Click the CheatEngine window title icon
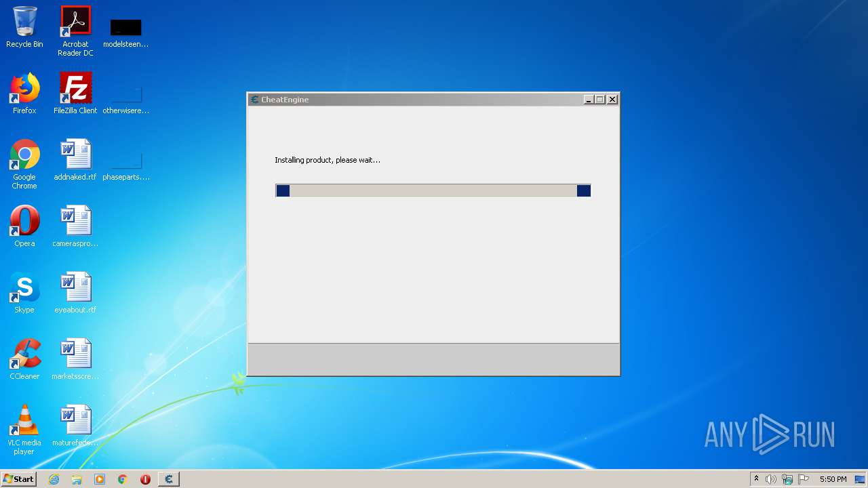The image size is (868, 488). [x=255, y=100]
